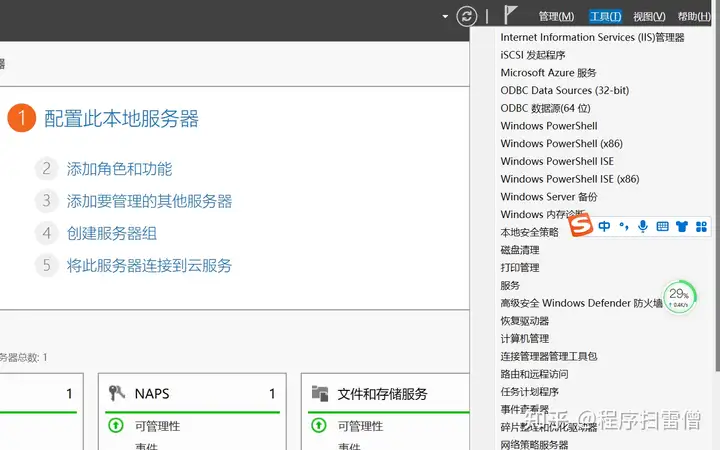Open 连接管理器管理工具包
The width and height of the screenshot is (720, 450).
click(x=549, y=356)
